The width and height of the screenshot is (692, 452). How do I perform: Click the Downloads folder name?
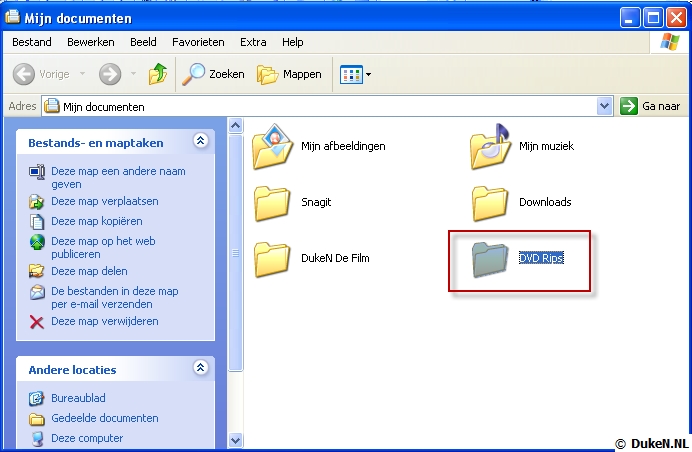(545, 202)
